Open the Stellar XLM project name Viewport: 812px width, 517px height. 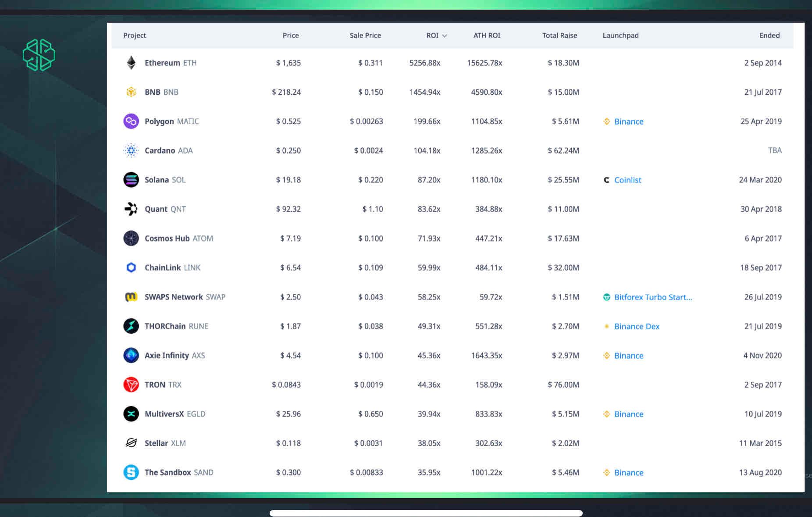pos(165,443)
